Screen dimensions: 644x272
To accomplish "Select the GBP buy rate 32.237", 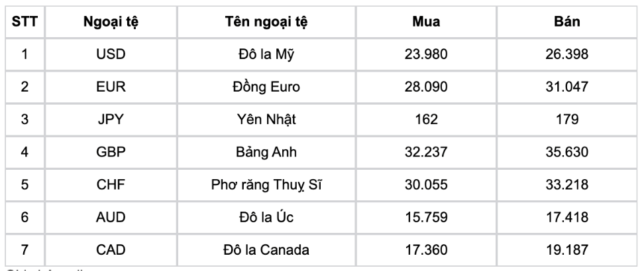I will pyautogui.click(x=426, y=152).
